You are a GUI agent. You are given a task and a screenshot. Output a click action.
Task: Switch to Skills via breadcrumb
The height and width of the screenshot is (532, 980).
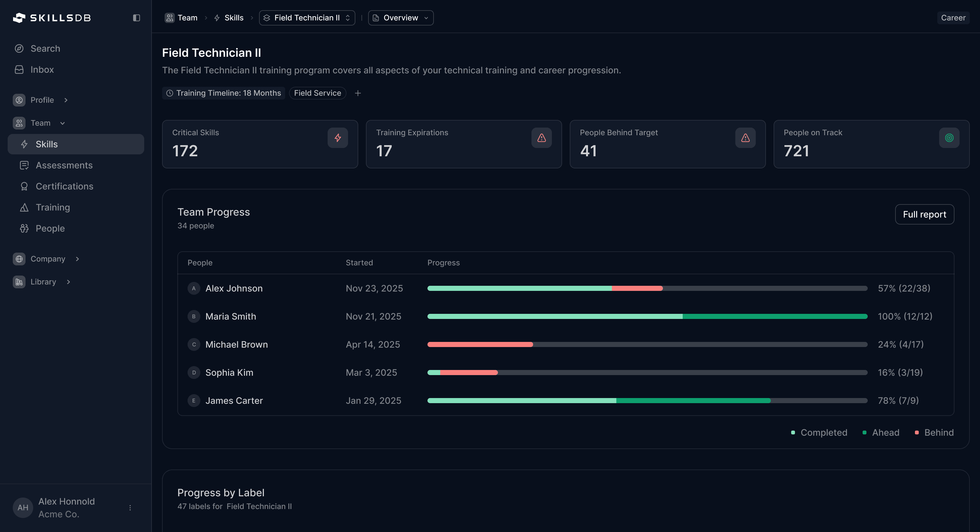click(233, 18)
